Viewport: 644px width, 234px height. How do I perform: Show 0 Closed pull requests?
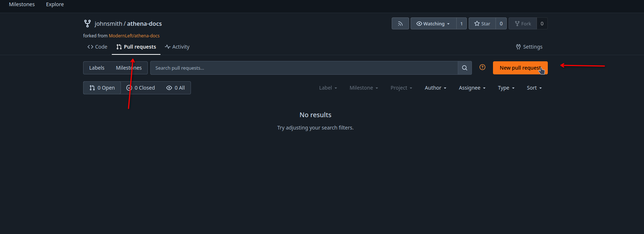pos(140,88)
